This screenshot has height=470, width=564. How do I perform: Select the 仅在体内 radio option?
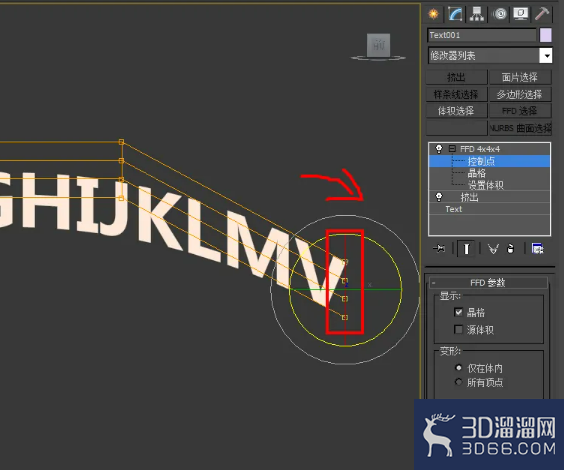(458, 368)
